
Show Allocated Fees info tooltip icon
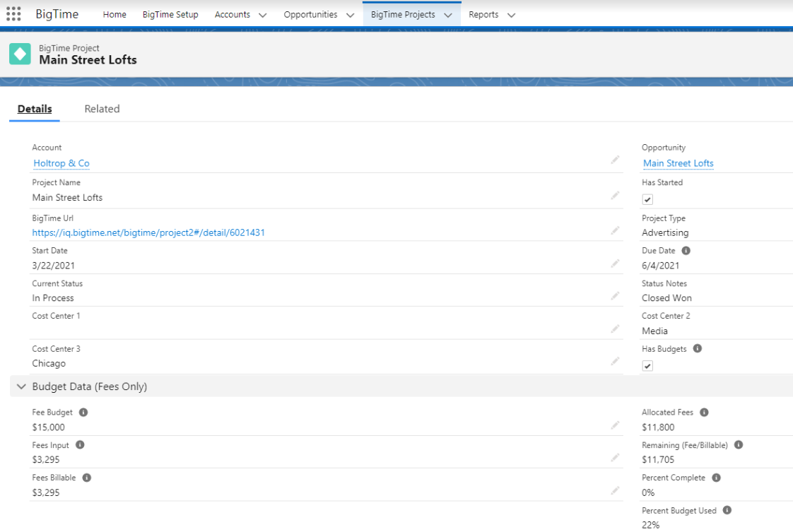(x=704, y=412)
